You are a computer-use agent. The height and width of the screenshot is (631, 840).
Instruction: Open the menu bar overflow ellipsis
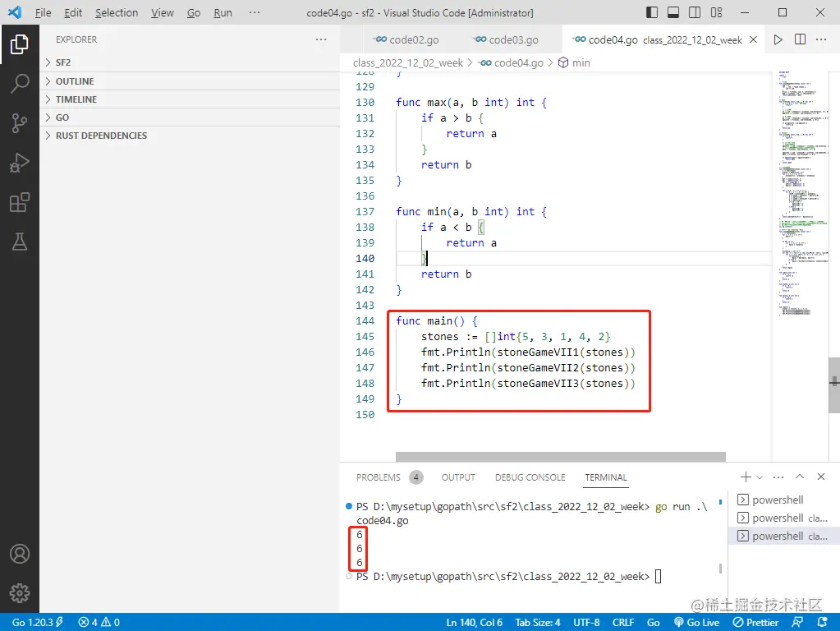[x=255, y=12]
